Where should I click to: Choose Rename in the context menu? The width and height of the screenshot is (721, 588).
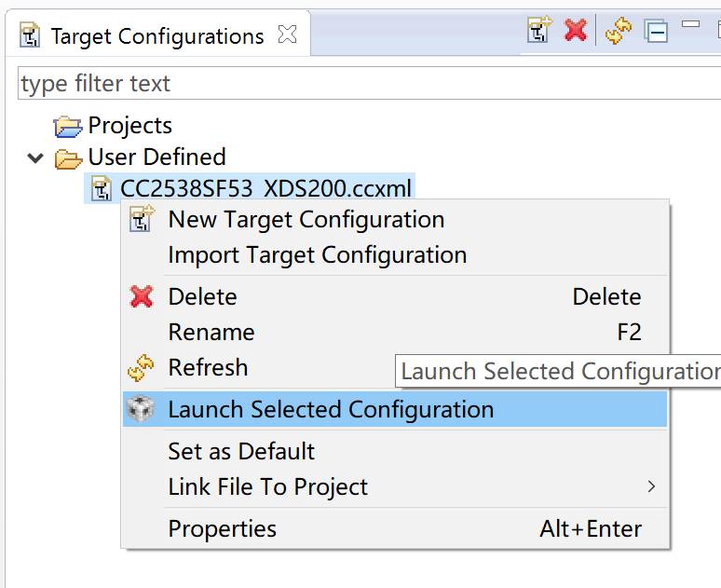(211, 333)
